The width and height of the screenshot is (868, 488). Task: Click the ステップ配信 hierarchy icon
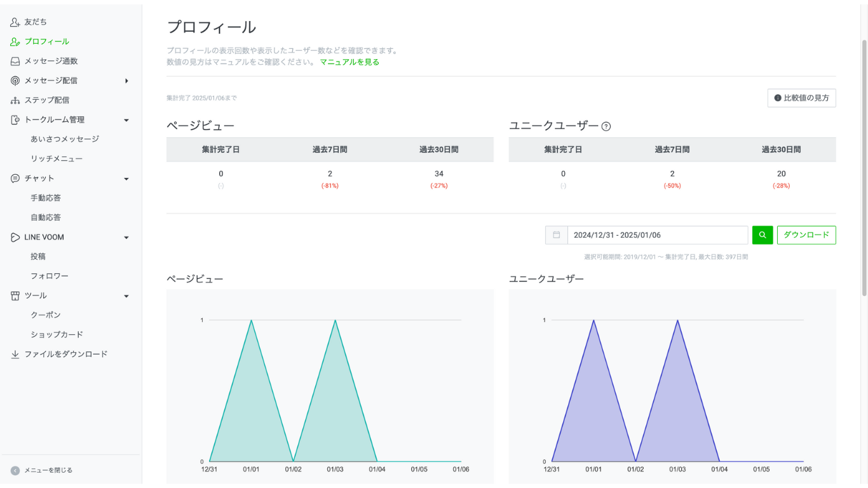15,100
